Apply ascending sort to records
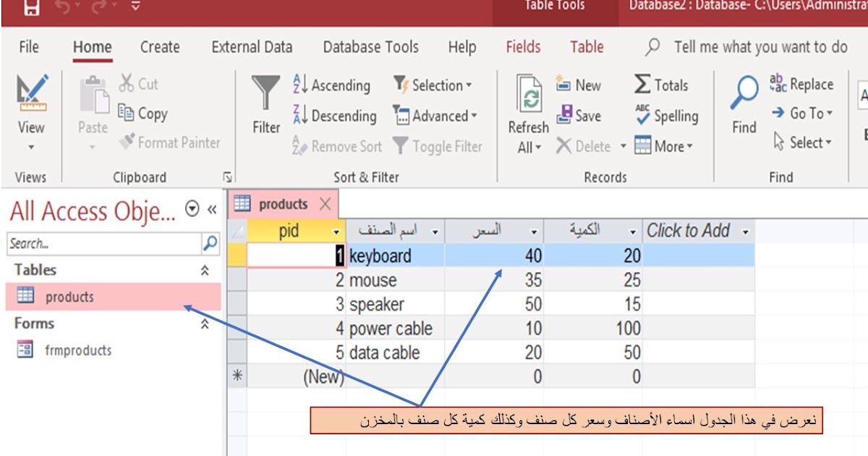Screen dimensions: 868x456 [333, 85]
